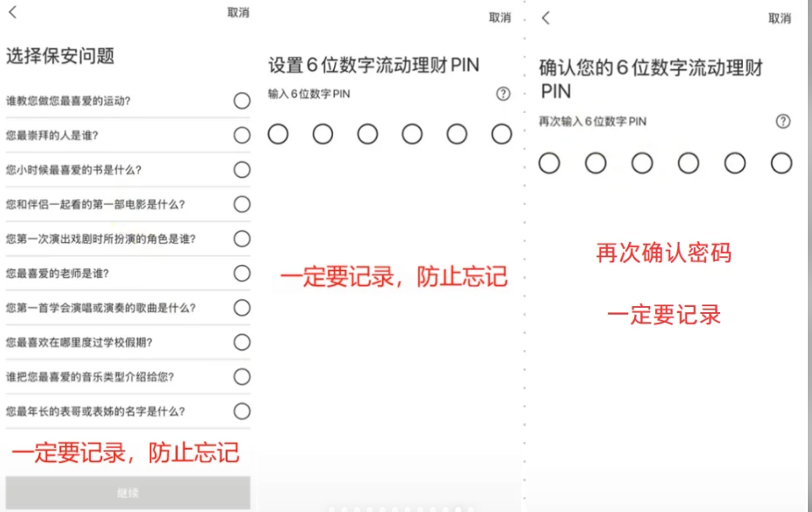
Task: Go back from the security question screen
Action: click(13, 12)
